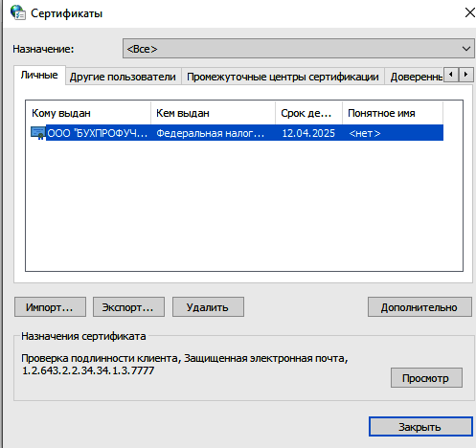Click the Экспорт... button
The height and width of the screenshot is (448, 476).
point(128,307)
